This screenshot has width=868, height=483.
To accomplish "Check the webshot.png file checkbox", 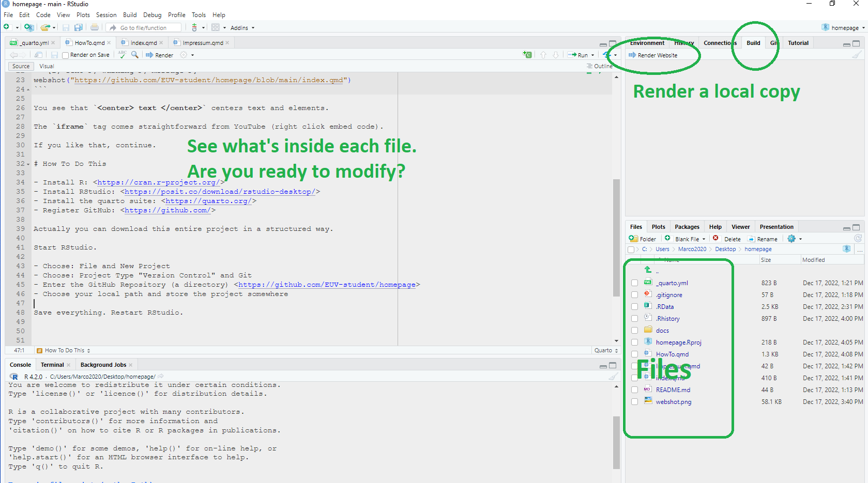I will point(634,402).
